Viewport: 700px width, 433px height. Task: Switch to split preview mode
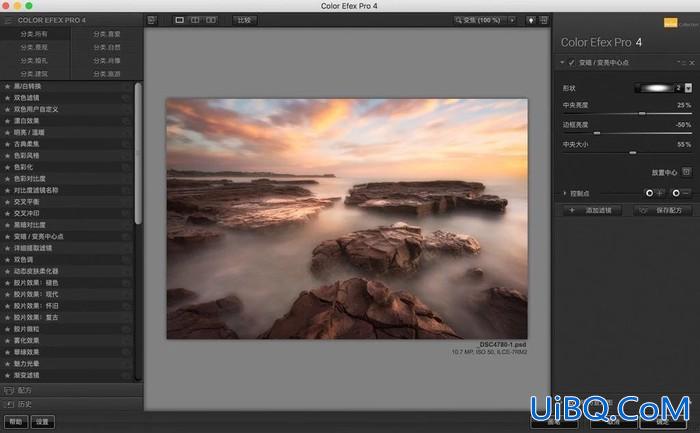tap(195, 20)
